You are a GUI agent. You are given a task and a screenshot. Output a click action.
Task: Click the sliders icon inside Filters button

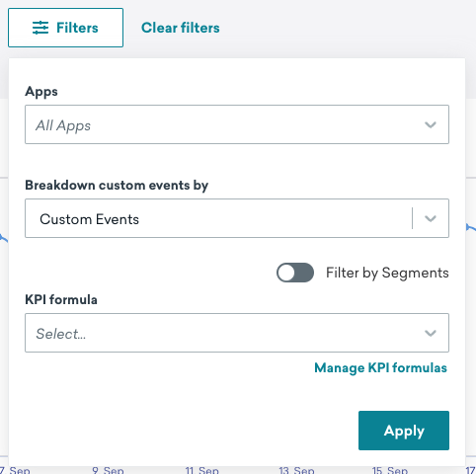pyautogui.click(x=40, y=28)
